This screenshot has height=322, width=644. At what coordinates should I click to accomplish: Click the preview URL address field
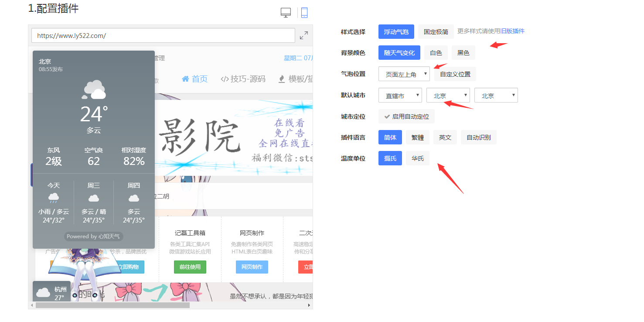[163, 36]
